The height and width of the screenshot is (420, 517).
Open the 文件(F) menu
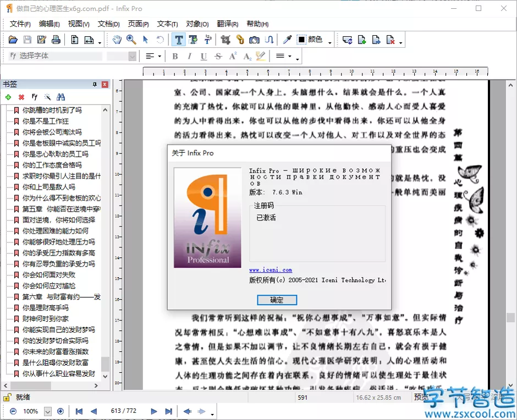coord(20,24)
